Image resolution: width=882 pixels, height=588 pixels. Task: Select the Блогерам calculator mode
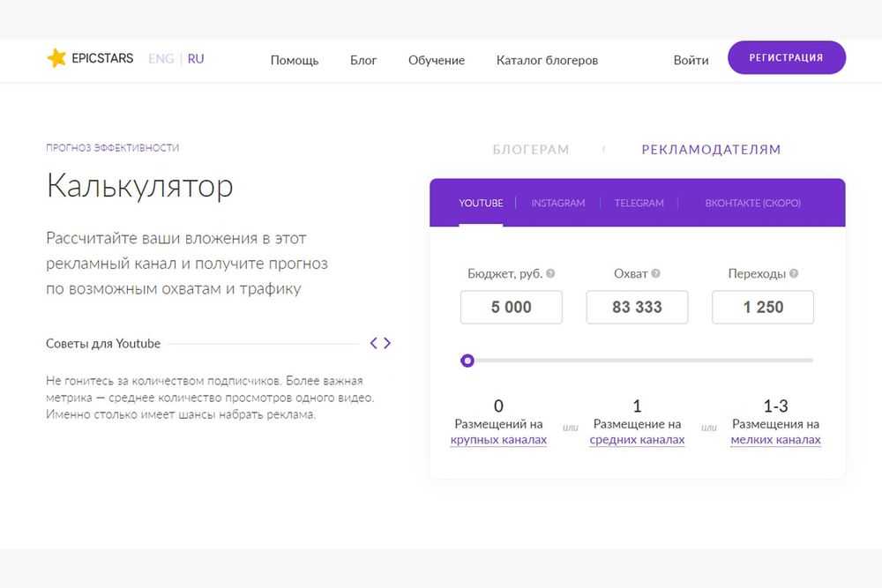coord(530,150)
